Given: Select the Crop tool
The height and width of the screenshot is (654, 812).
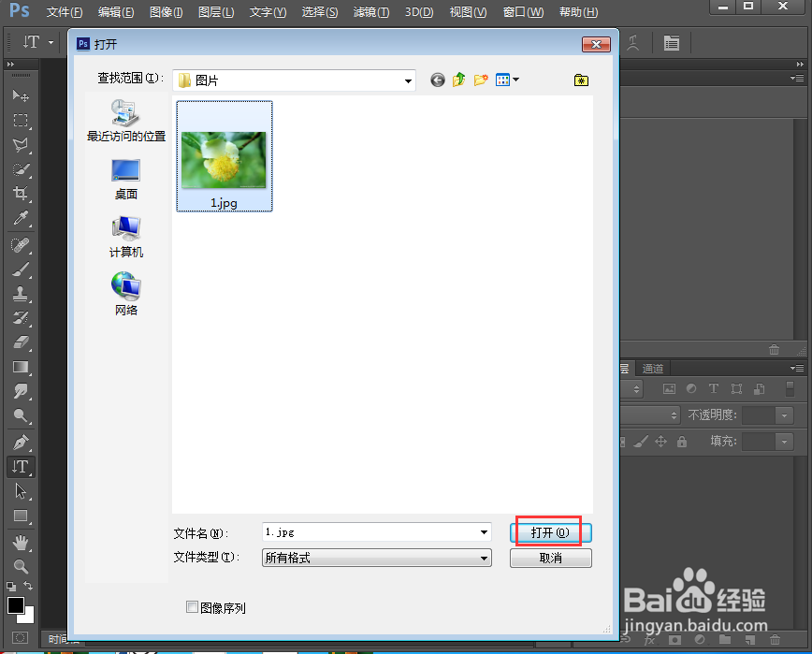Looking at the screenshot, I should click(21, 194).
